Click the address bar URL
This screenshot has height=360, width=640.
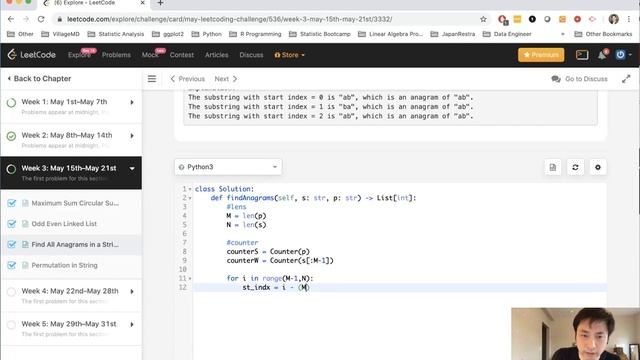click(x=229, y=19)
